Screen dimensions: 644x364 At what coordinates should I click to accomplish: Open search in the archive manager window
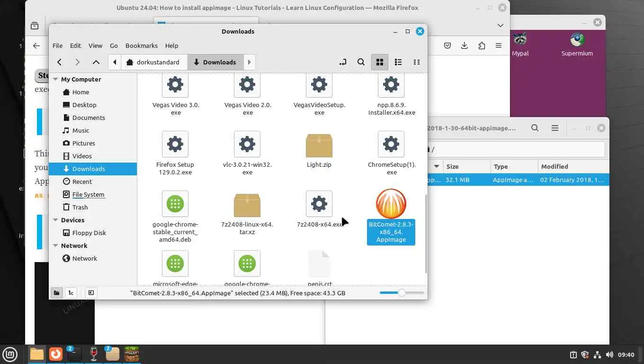click(535, 128)
